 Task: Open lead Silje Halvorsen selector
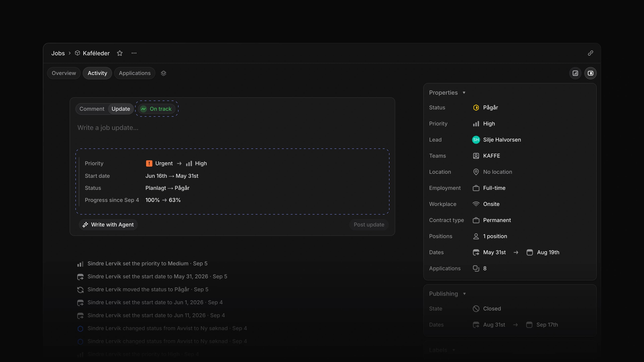(496, 140)
